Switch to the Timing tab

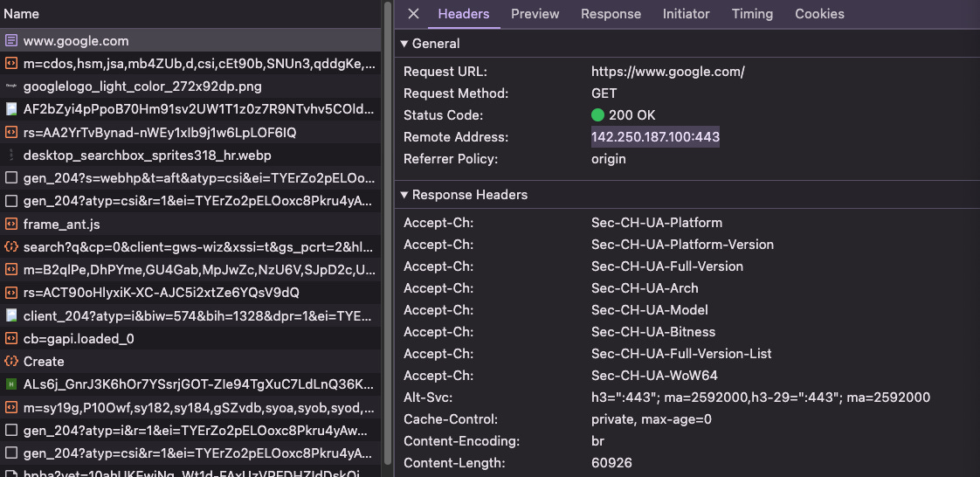pos(752,14)
